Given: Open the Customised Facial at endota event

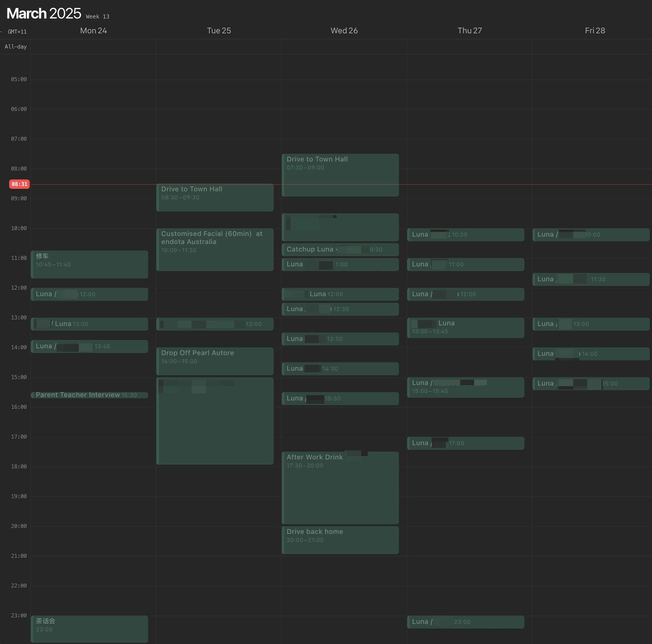Looking at the screenshot, I should (215, 250).
